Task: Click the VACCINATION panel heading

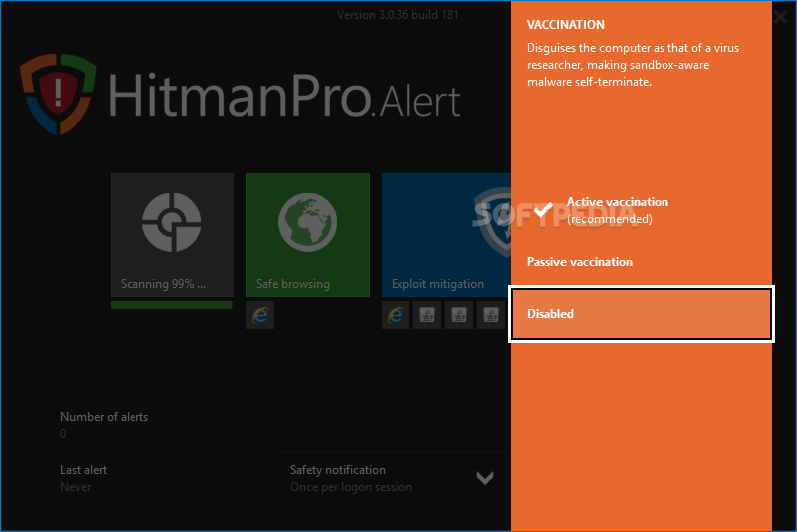Action: coord(566,25)
